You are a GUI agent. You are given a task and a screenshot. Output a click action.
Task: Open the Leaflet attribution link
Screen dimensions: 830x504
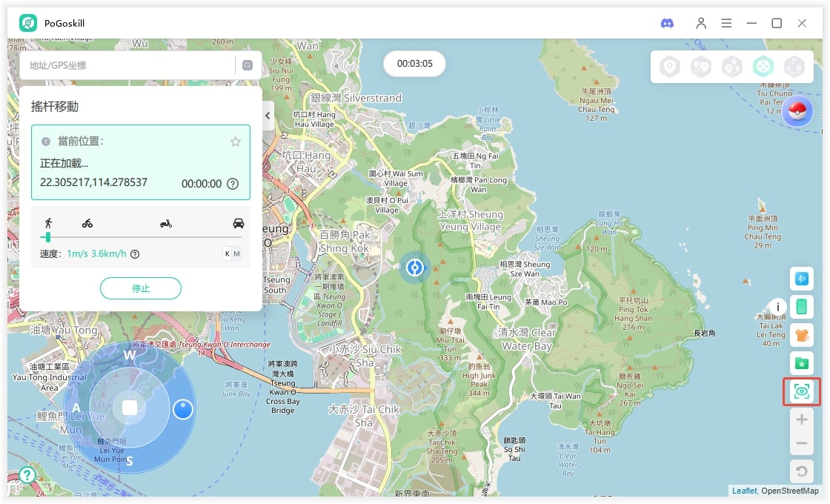point(744,491)
